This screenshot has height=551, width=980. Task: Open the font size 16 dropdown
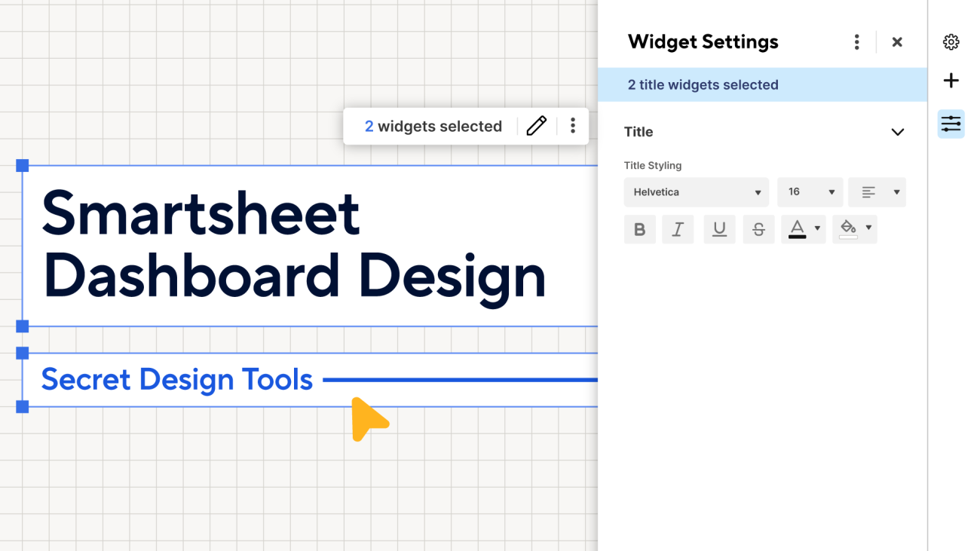[810, 192]
